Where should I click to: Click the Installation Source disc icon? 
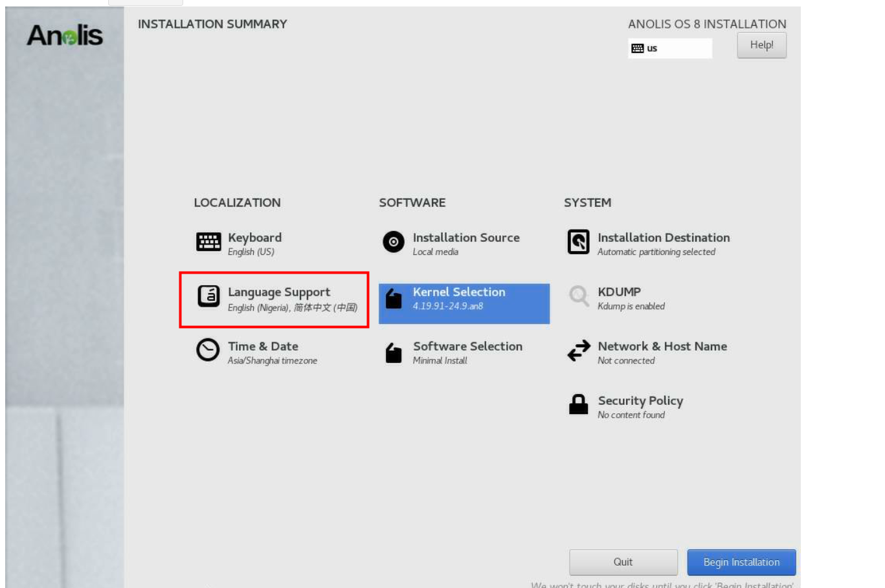click(394, 242)
